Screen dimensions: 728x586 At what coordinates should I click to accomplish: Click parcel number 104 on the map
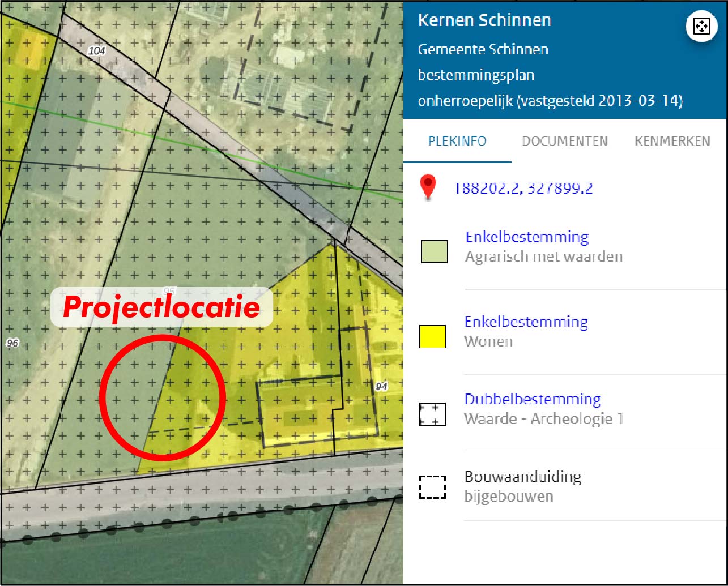[97, 51]
